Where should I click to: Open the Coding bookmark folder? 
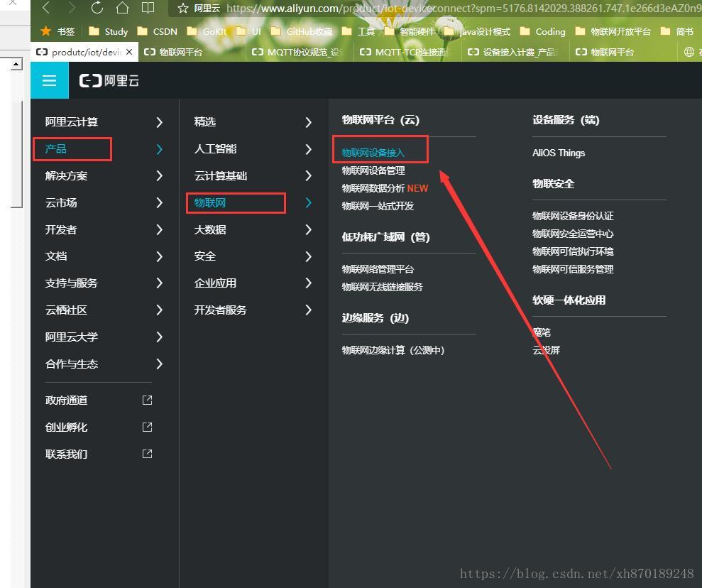click(x=542, y=31)
